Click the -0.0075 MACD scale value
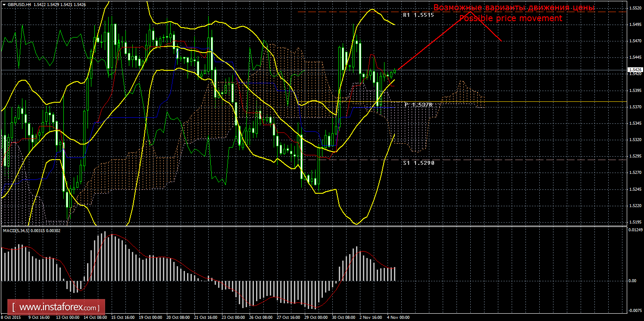644x321 pixels. pos(635,310)
